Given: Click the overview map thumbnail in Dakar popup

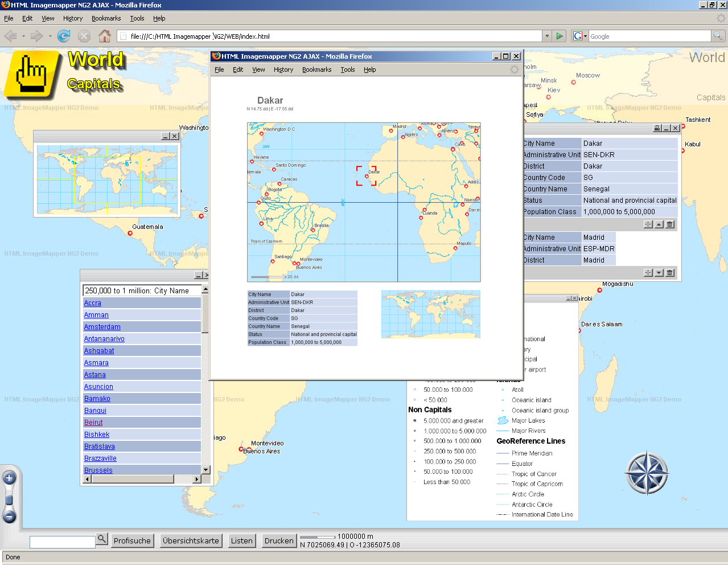Looking at the screenshot, I should tap(430, 314).
